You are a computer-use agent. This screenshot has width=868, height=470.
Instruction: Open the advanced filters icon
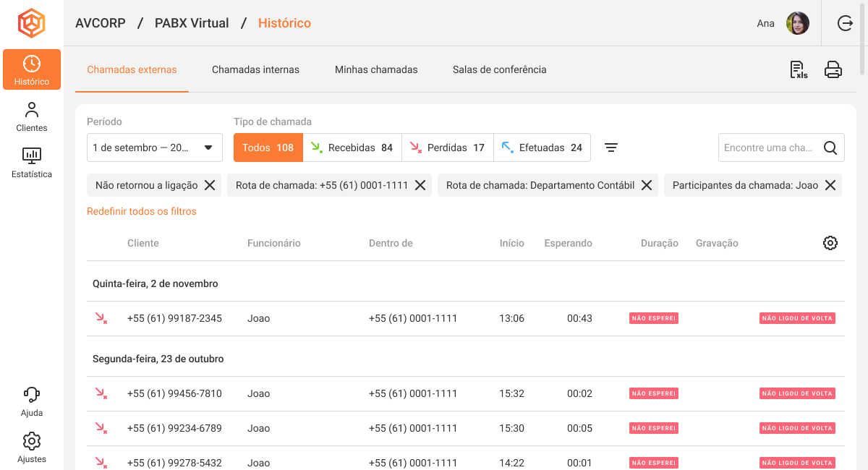click(611, 148)
